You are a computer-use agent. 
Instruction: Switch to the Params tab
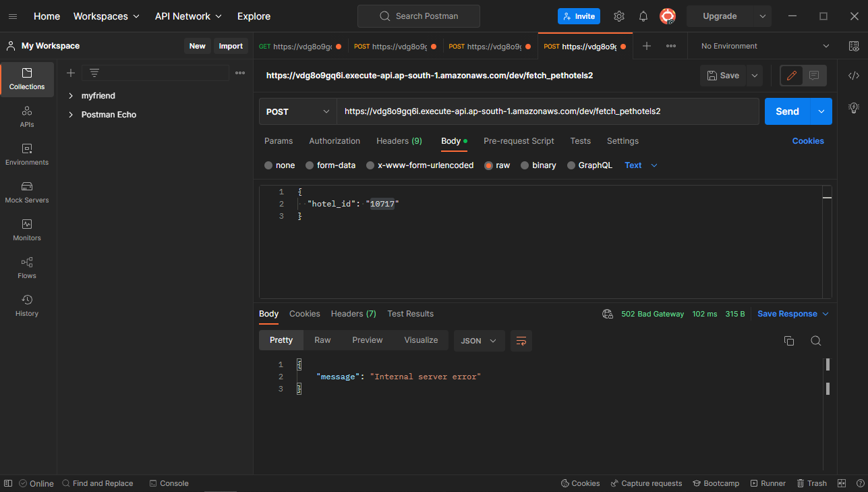point(279,141)
